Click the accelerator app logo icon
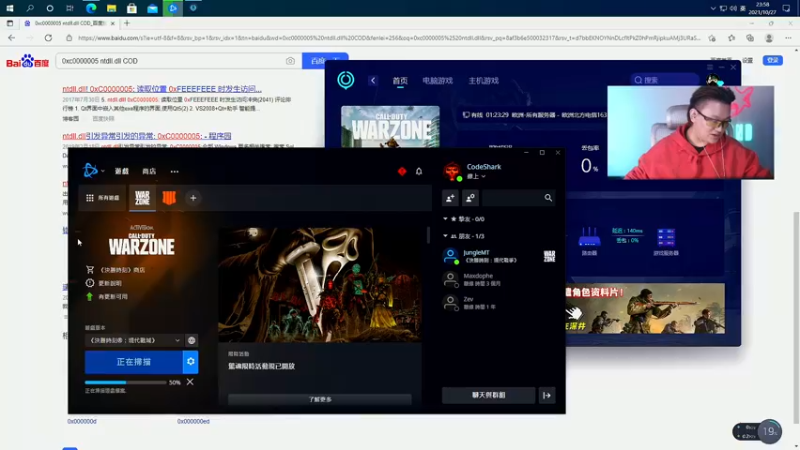The width and height of the screenshot is (800, 450). [345, 80]
